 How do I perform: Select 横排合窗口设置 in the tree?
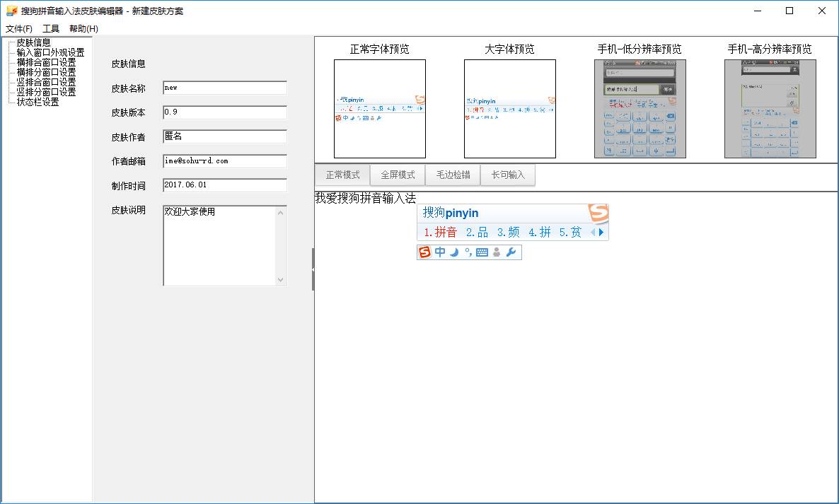click(46, 62)
